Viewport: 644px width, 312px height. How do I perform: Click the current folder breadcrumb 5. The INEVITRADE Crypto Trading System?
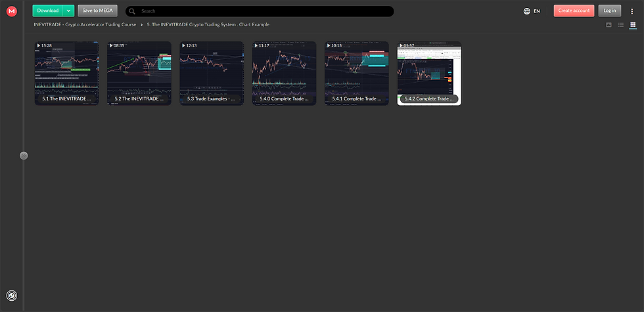pyautogui.click(x=208, y=25)
